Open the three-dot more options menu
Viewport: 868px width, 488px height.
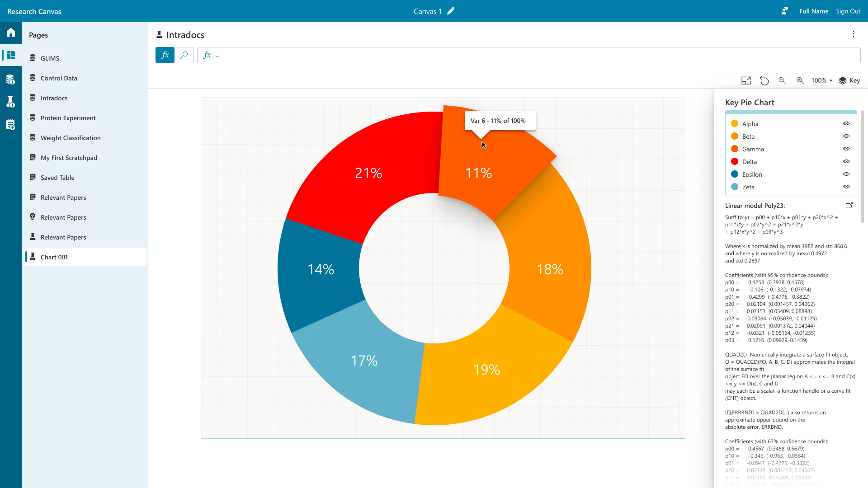(854, 34)
